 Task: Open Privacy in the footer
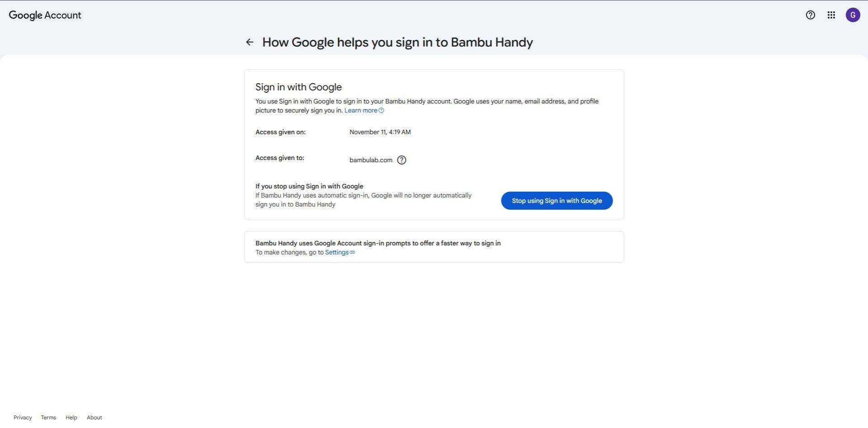point(23,418)
